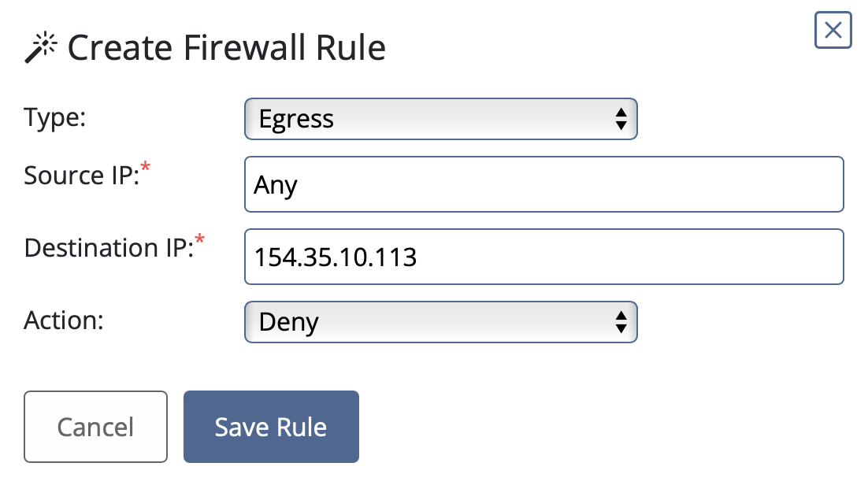Click the Type: field label
The height and width of the screenshot is (485, 868).
tap(55, 118)
